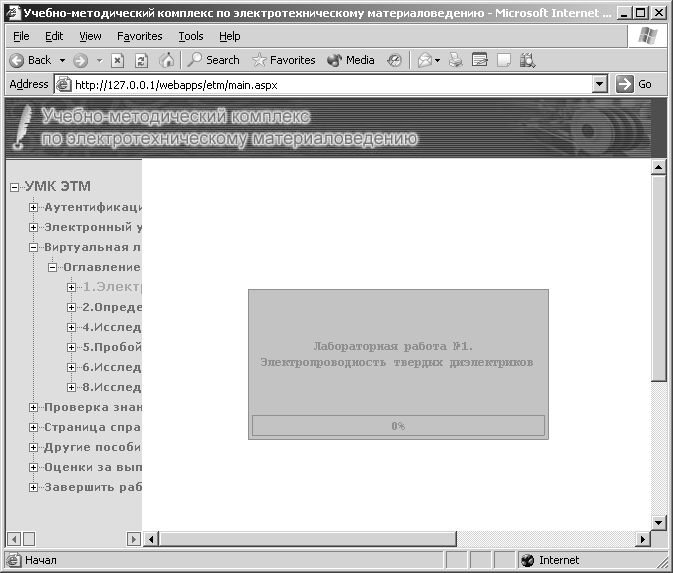The image size is (673, 573).
Task: Click the feather logo in the banner
Action: (21, 127)
